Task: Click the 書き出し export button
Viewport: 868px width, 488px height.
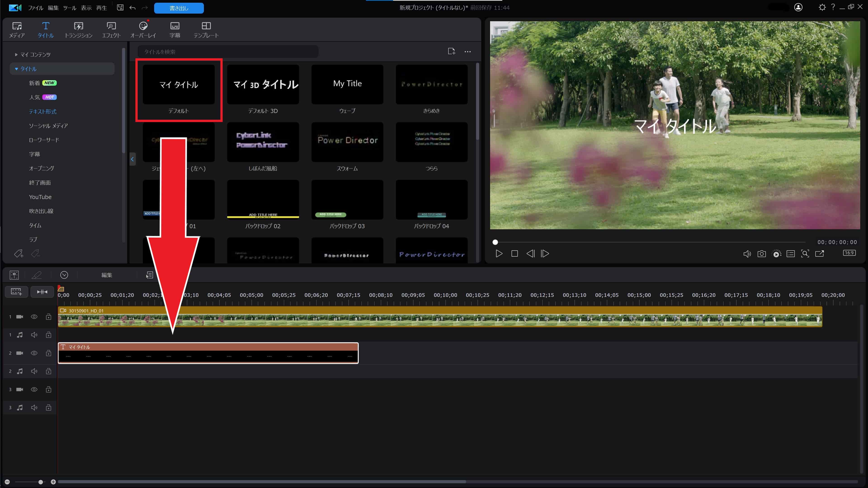Action: (x=179, y=8)
